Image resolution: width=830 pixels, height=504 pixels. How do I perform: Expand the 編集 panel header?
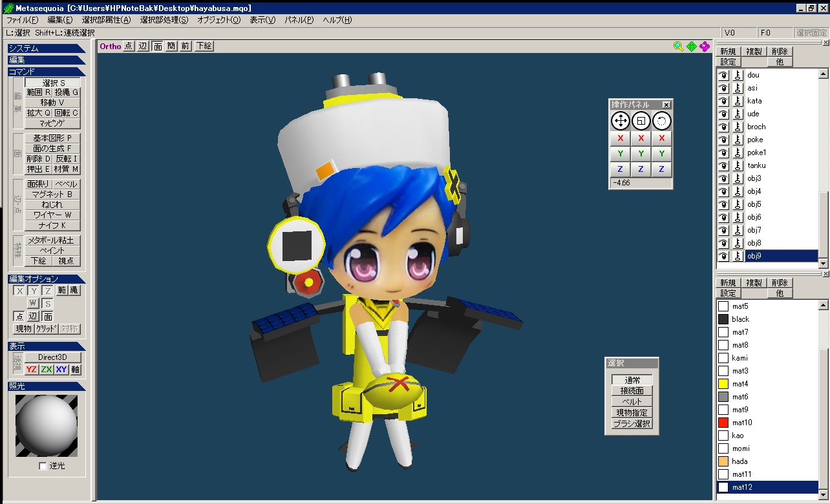click(x=47, y=59)
